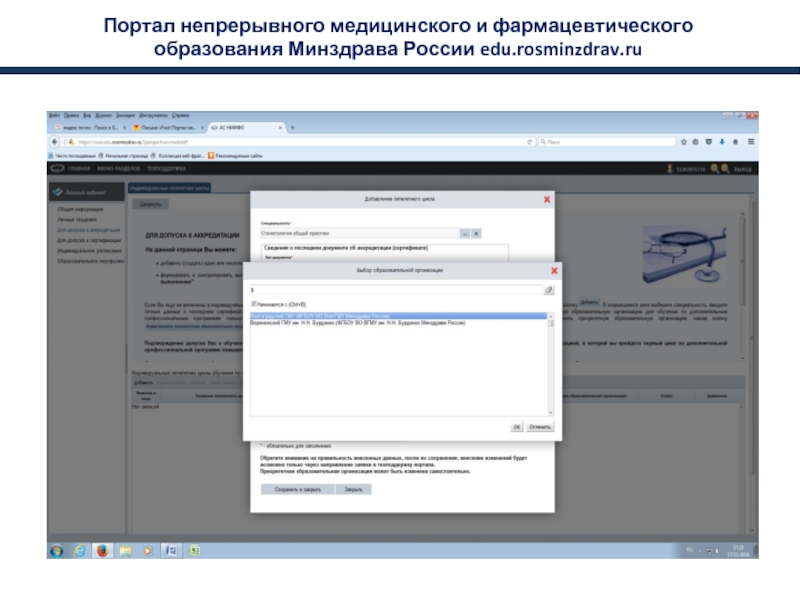This screenshot has height=600, width=800.
Task: Open 'Личные сведения' in the sidebar
Action: pyautogui.click(x=77, y=219)
